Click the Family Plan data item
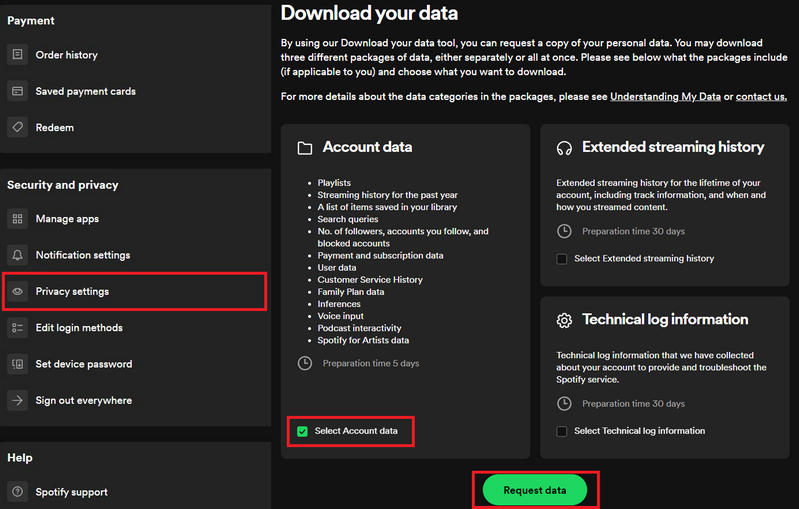Screen dimensions: 799x509 pos(351,292)
